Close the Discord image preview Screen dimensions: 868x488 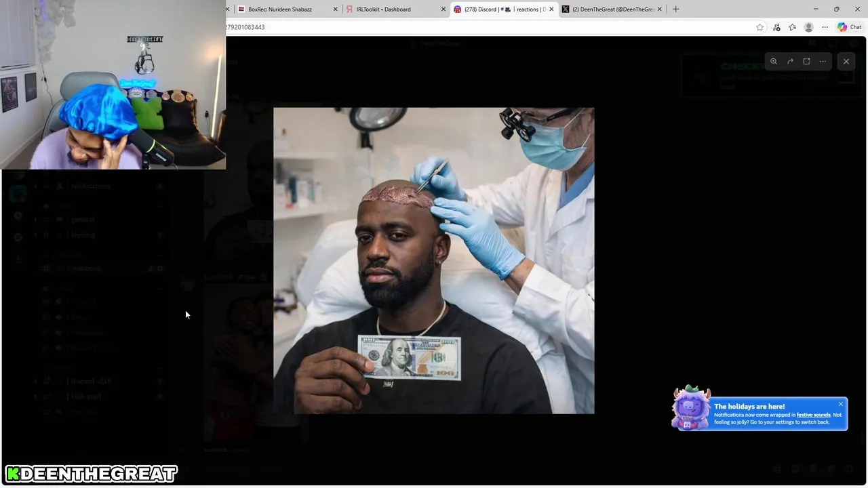click(846, 61)
